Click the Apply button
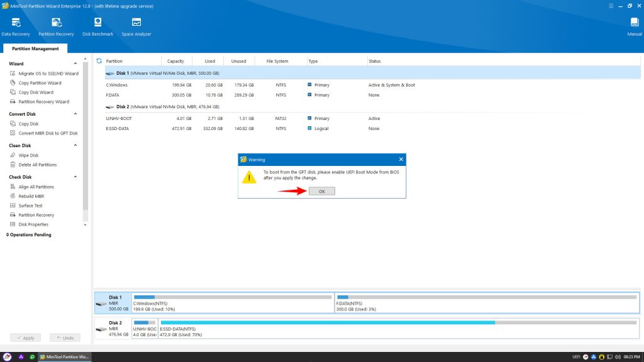Image resolution: width=644 pixels, height=362 pixels. (x=25, y=337)
